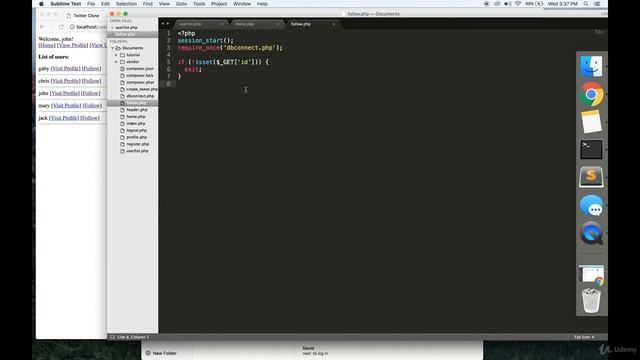This screenshot has width=640, height=360.
Task: Restore the minimized Chrome window thumbnail in Dock
Action: point(591,275)
